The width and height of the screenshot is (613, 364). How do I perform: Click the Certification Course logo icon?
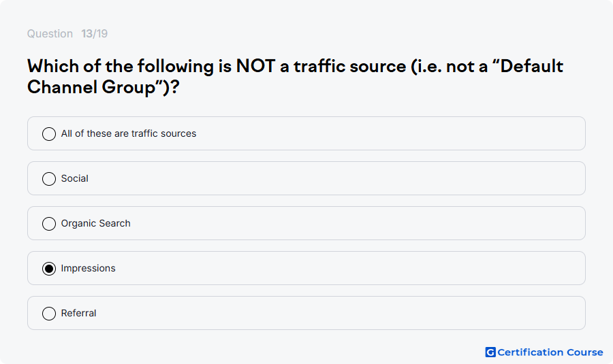coord(490,352)
